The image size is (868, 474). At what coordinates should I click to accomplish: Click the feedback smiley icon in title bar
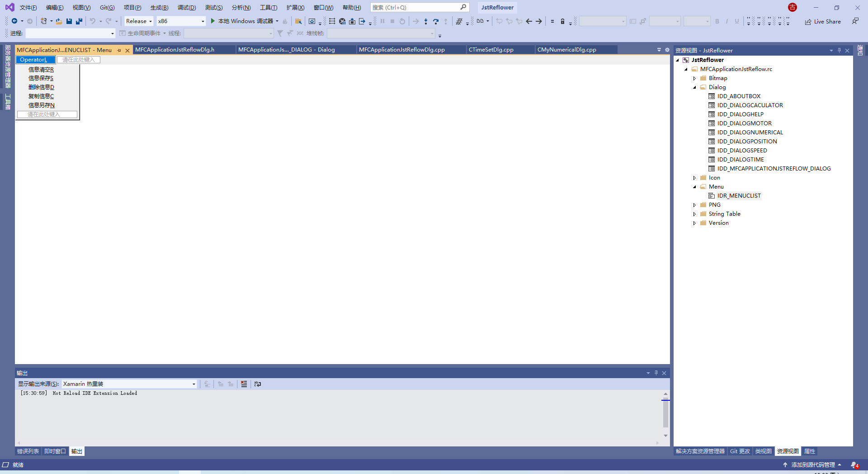pyautogui.click(x=792, y=7)
